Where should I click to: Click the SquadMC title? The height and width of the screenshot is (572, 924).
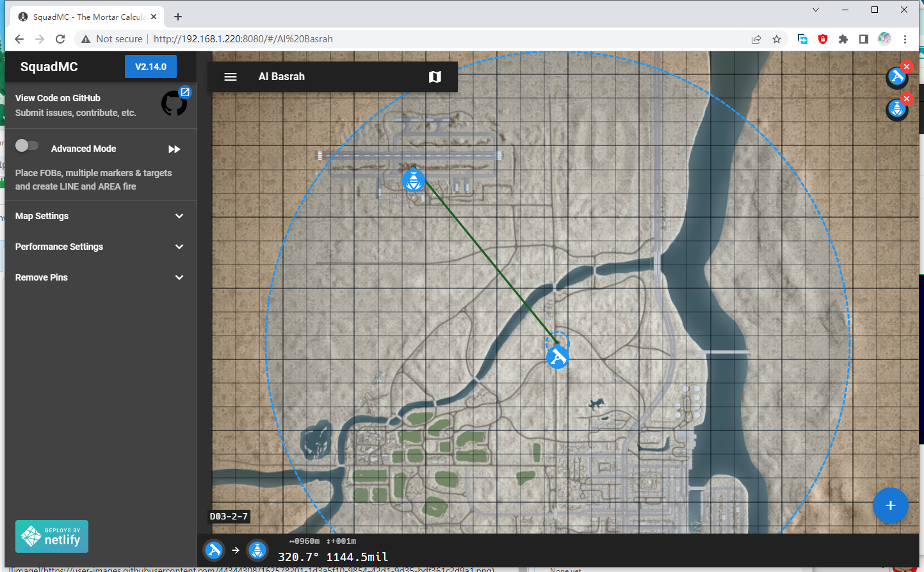pyautogui.click(x=49, y=67)
